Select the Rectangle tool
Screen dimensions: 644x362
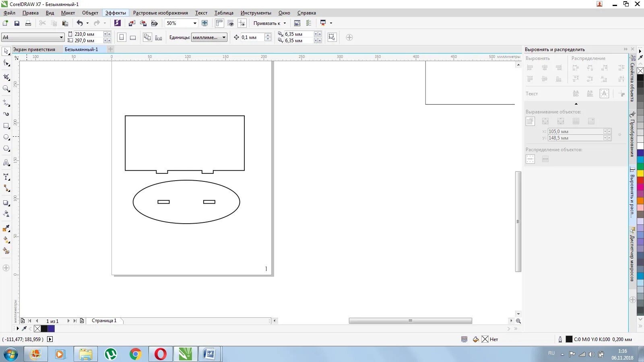[6, 126]
